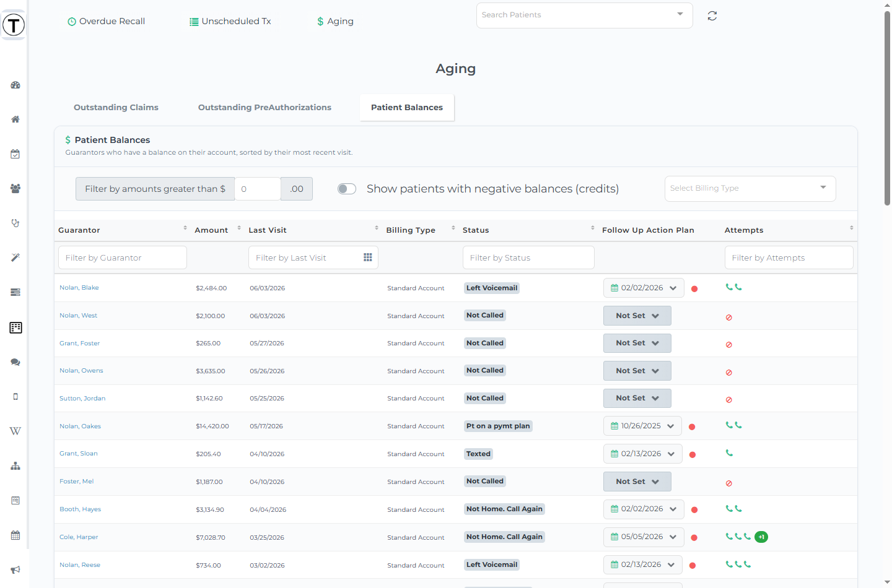892x588 pixels.
Task: Switch to Outstanding PreAuthorizations tab
Action: point(265,108)
